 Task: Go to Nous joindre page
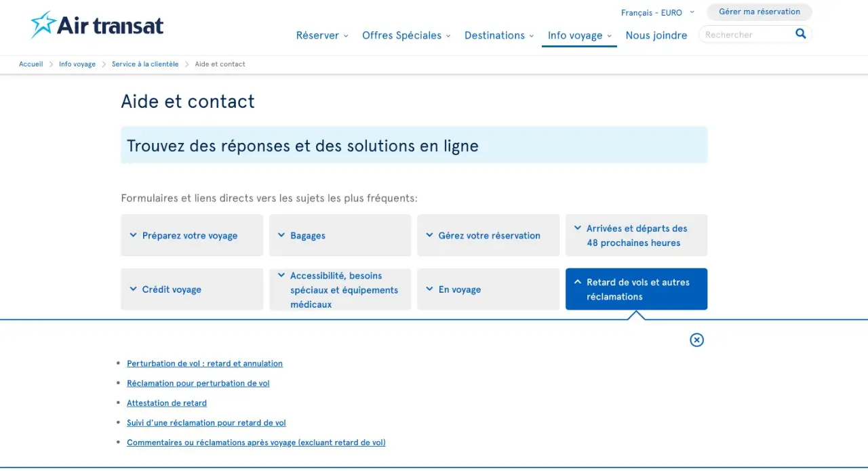click(x=656, y=35)
